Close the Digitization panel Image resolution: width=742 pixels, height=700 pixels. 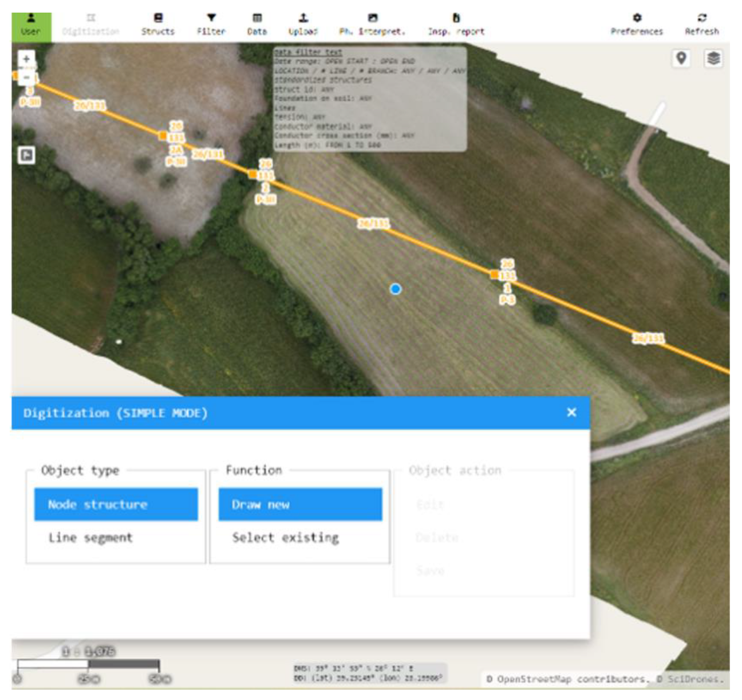(571, 412)
